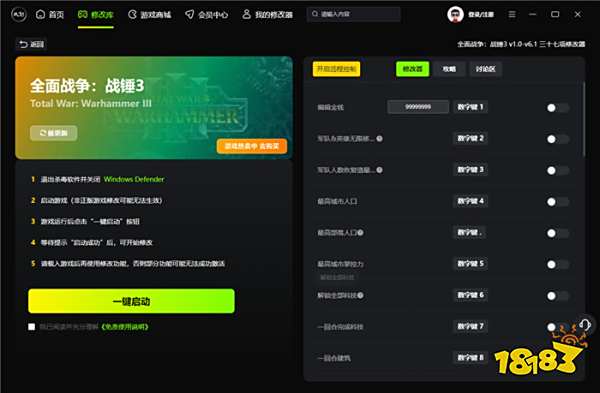Click the yellow remote control button
Screen dimensions: 600x393
(336, 69)
